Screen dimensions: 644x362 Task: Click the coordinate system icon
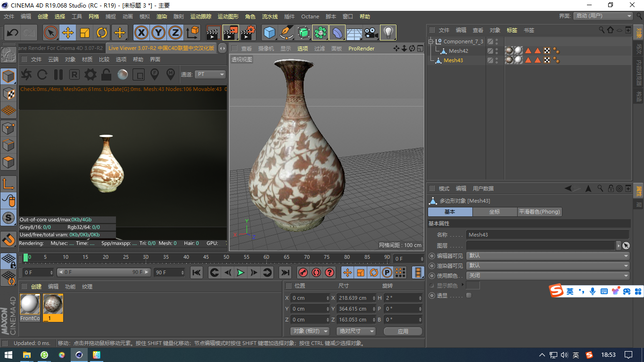[193, 33]
